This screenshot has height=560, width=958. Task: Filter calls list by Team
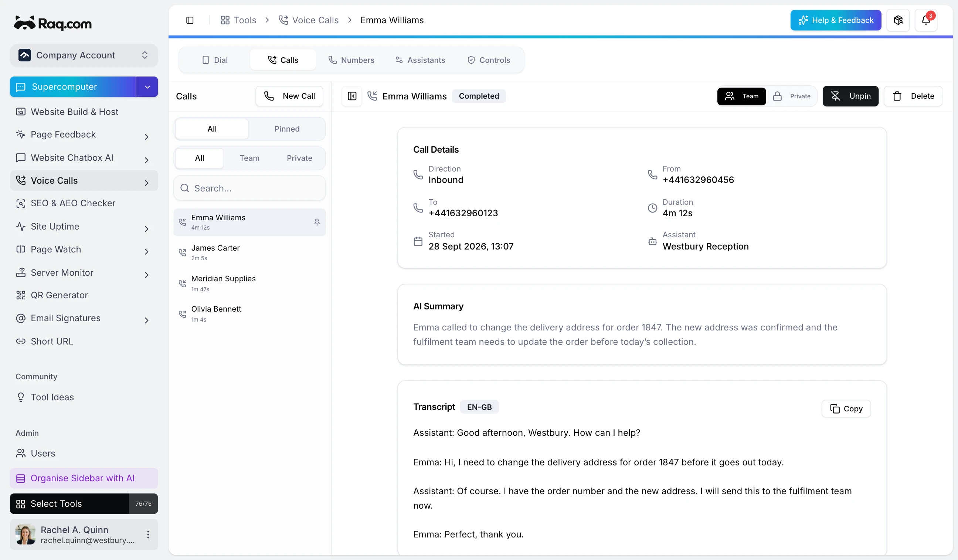pyautogui.click(x=249, y=158)
